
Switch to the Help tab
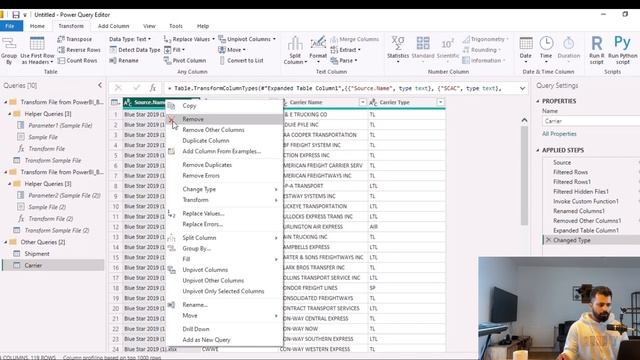[x=203, y=26]
